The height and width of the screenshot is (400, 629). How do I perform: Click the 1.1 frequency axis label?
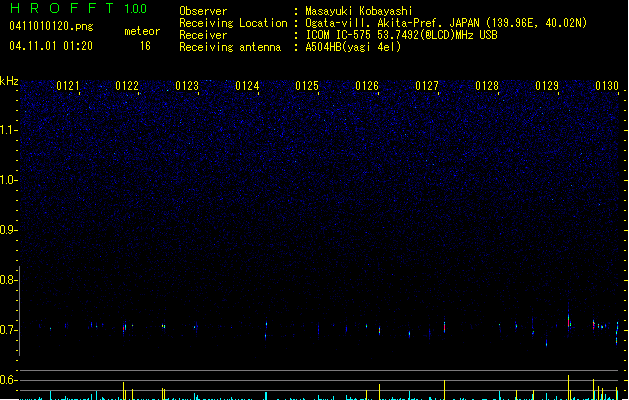tap(7, 130)
